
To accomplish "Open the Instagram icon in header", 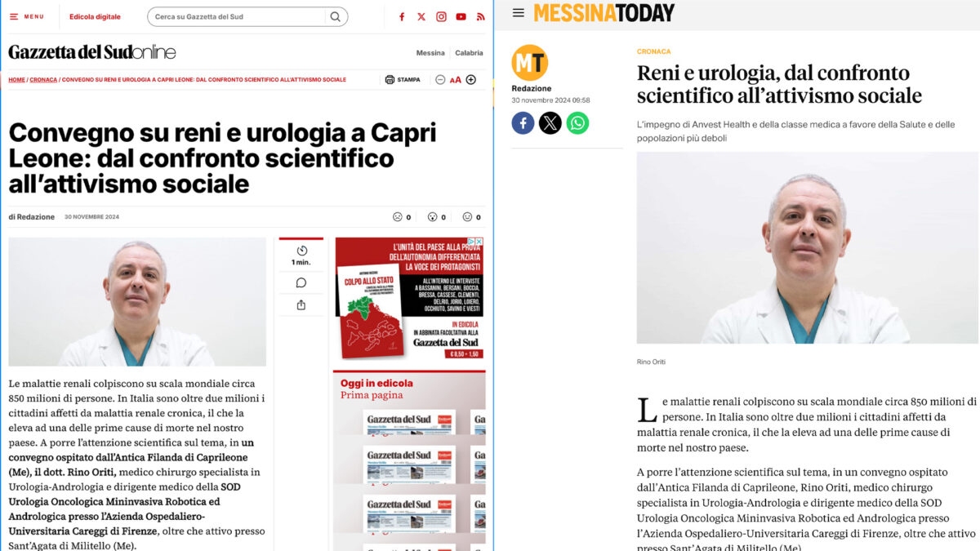I will (441, 16).
